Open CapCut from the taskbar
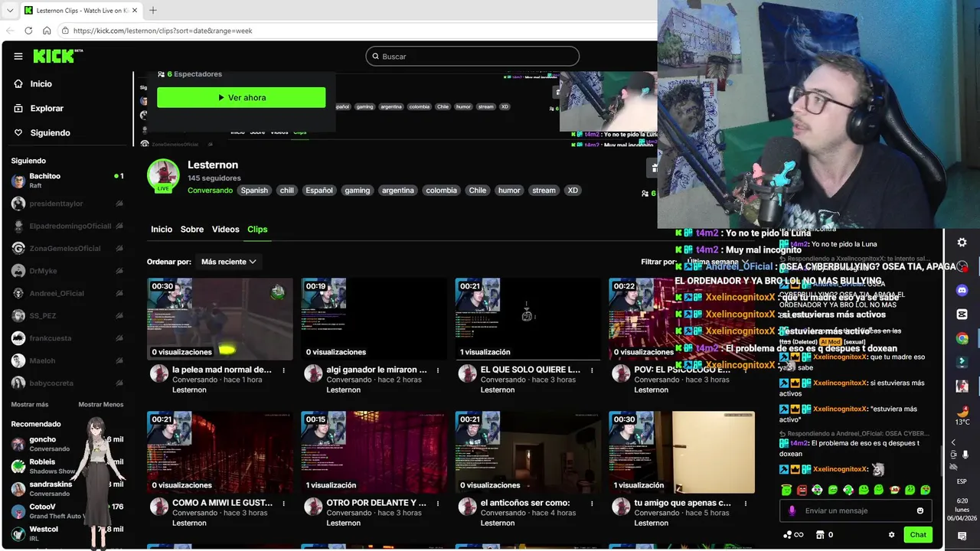The image size is (980, 551). coord(962,315)
